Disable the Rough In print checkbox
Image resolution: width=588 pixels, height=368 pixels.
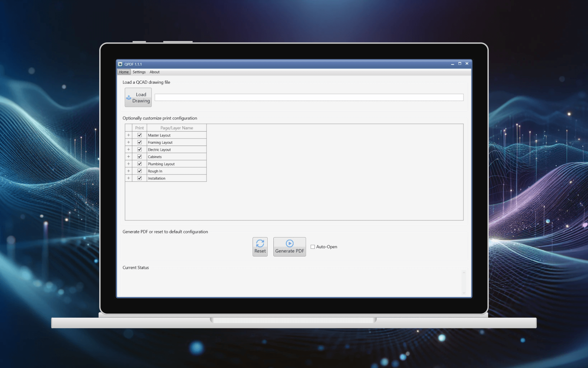tap(140, 171)
